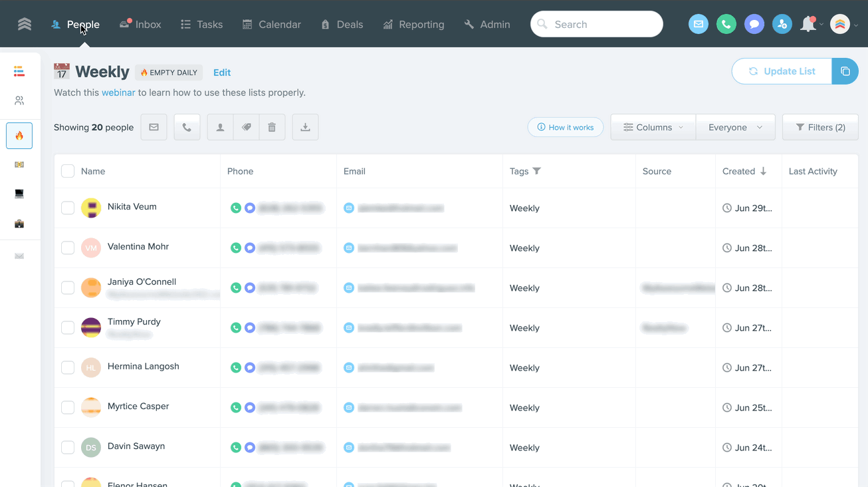
Task: Open Myrtice Casper's contact name
Action: click(138, 406)
